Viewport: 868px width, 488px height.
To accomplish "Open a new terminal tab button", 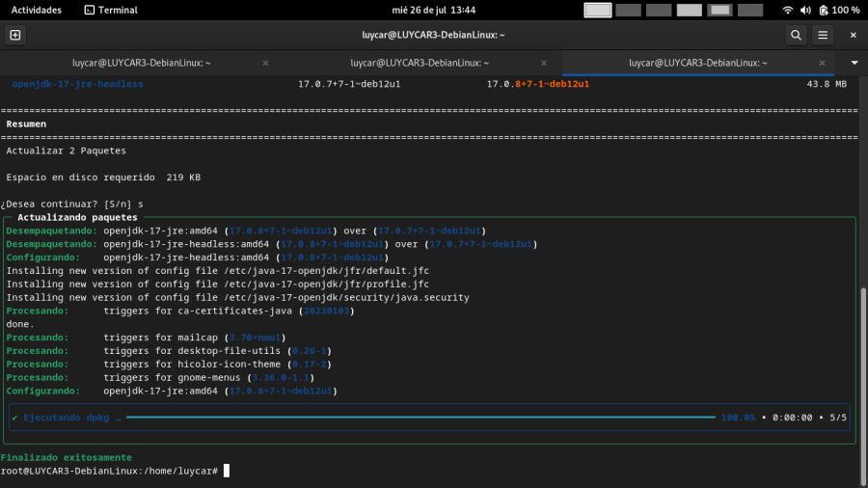I will [14, 35].
